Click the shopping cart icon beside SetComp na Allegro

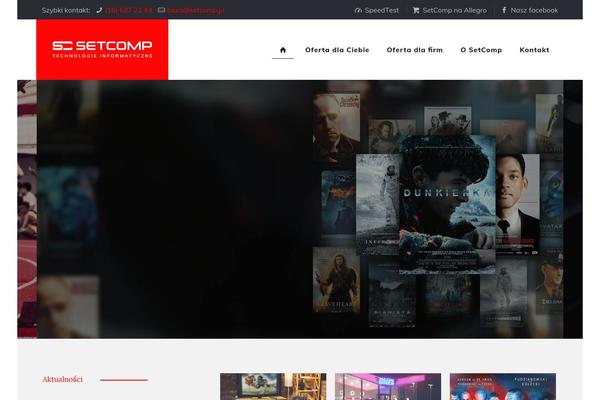pyautogui.click(x=416, y=10)
